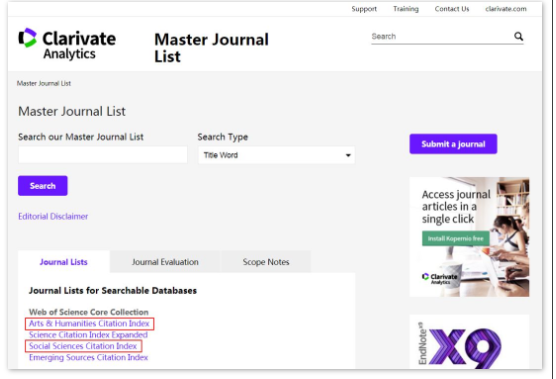Open Arts & Humanities Citation Index link

pos(89,323)
